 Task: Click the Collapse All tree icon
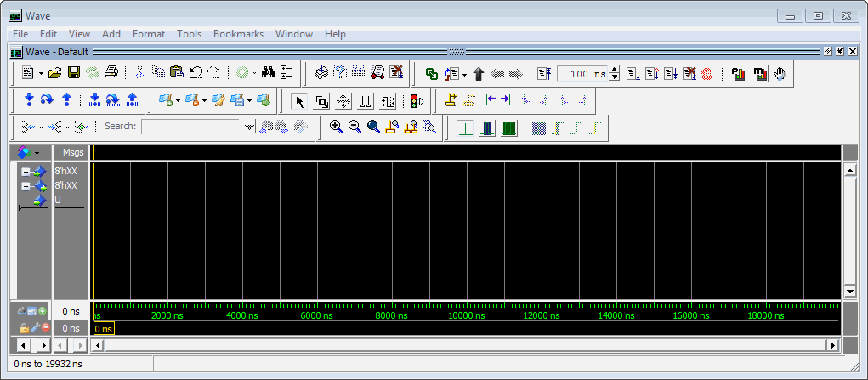(x=286, y=72)
